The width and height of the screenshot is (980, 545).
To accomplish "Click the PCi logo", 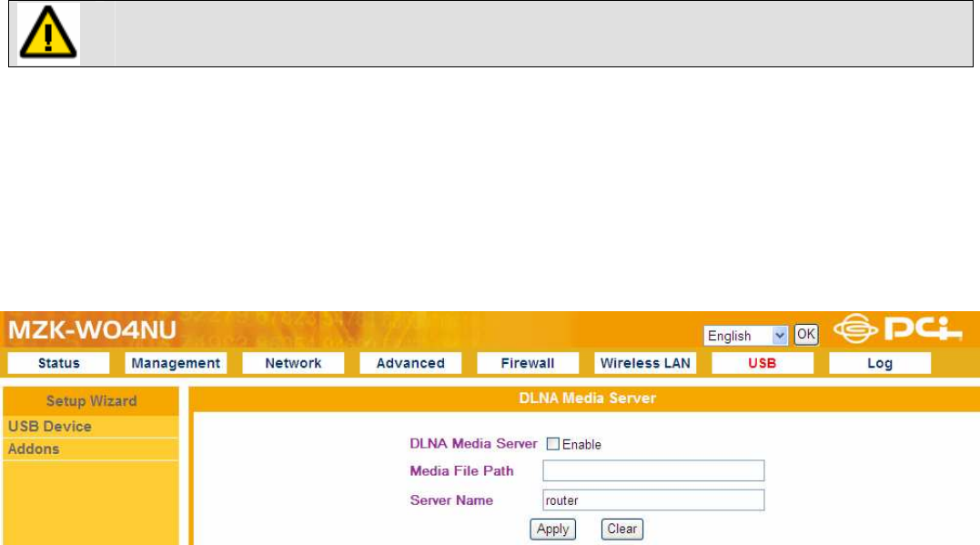I will click(897, 328).
